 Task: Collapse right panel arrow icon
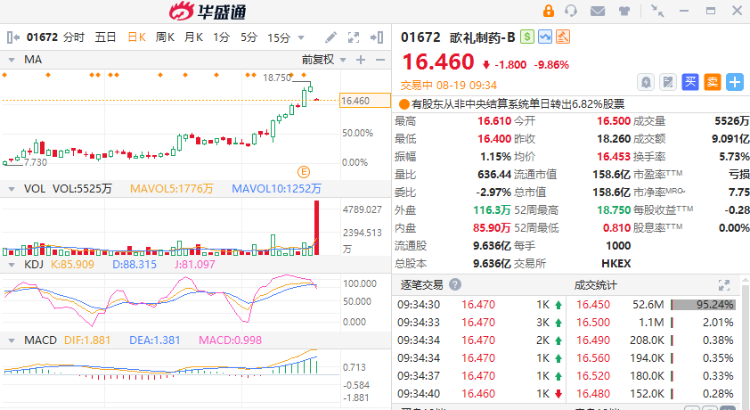point(377,37)
